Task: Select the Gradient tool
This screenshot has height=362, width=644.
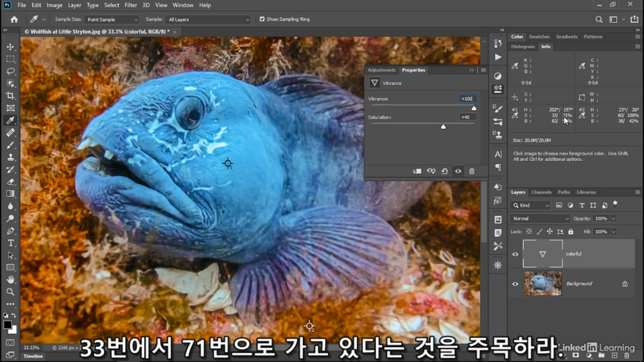Action: pyautogui.click(x=11, y=194)
